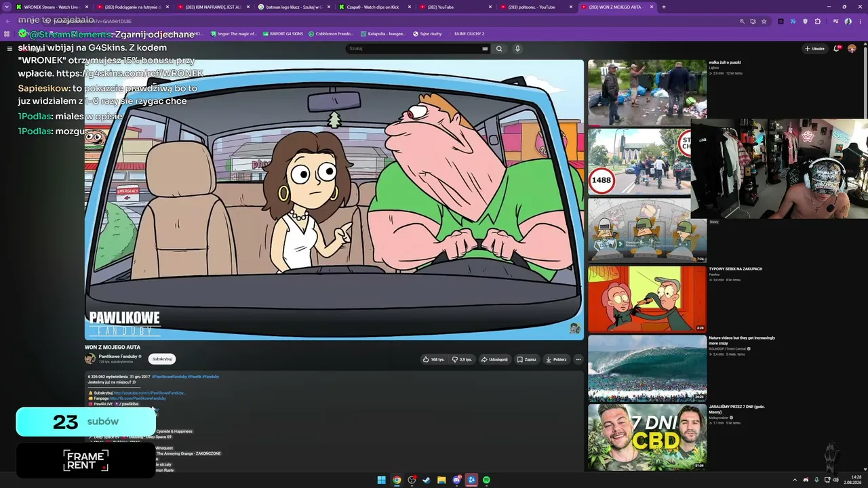The height and width of the screenshot is (488, 868).
Task: Click the #PawlikoweFanduby hashtag
Action: click(x=169, y=376)
